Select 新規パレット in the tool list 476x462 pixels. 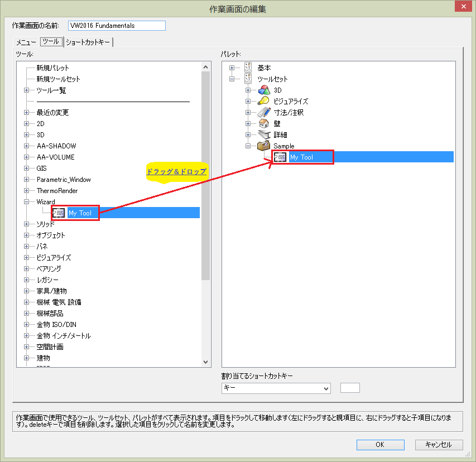(53, 68)
